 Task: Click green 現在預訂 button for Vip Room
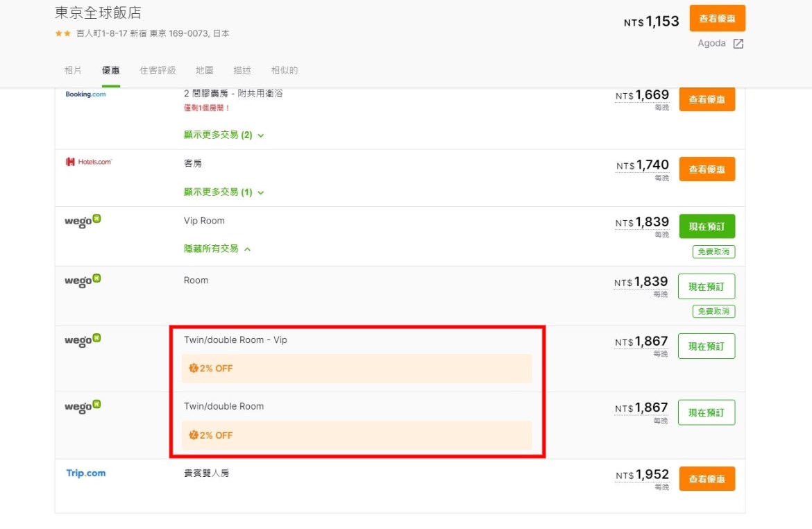point(707,226)
